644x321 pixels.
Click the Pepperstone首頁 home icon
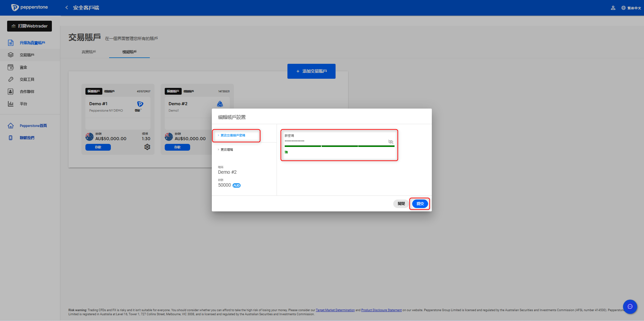11,126
